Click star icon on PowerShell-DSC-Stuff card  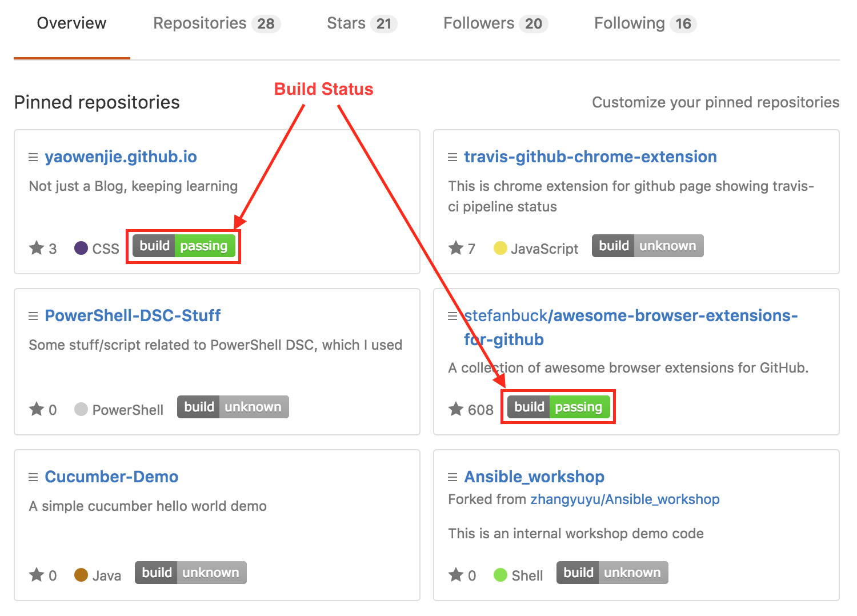point(37,409)
